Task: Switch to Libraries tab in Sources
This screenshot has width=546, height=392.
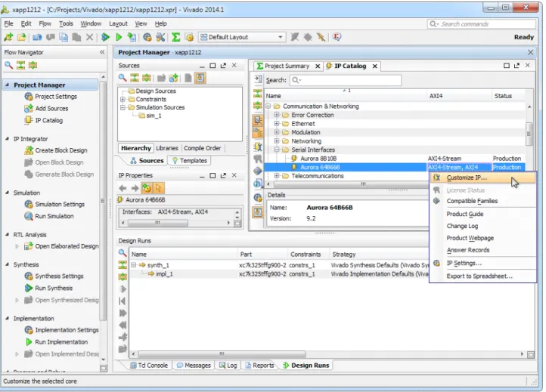Action: point(167,148)
